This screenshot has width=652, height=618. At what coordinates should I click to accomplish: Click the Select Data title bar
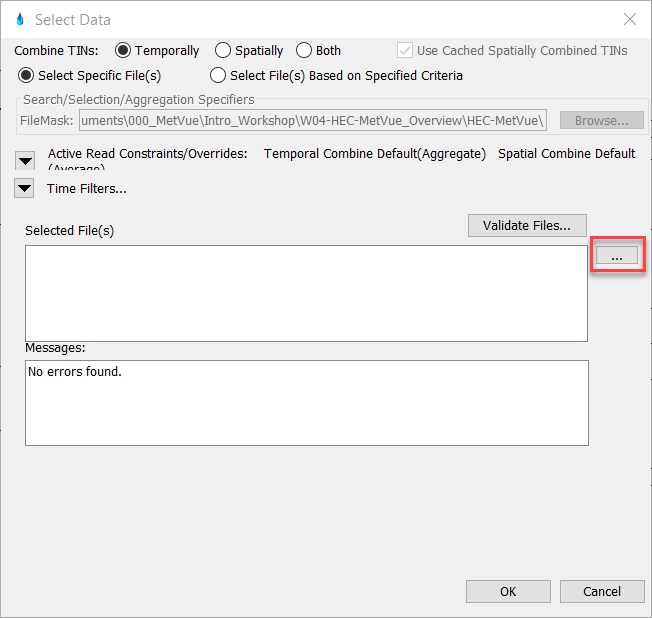point(300,19)
